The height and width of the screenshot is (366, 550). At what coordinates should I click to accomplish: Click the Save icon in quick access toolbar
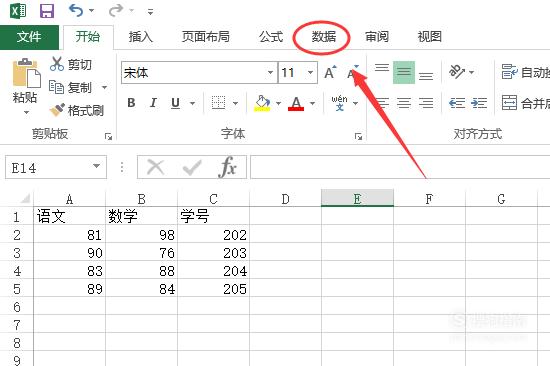coord(47,11)
